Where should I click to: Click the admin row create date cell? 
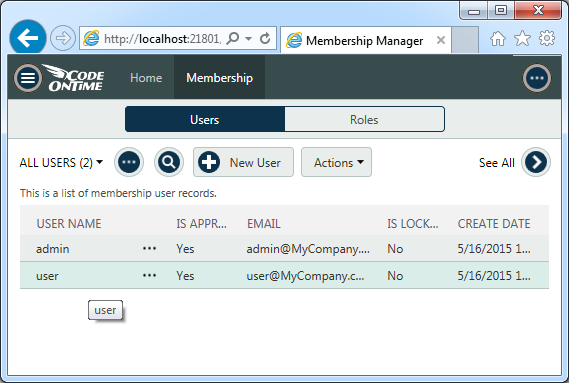tap(494, 249)
